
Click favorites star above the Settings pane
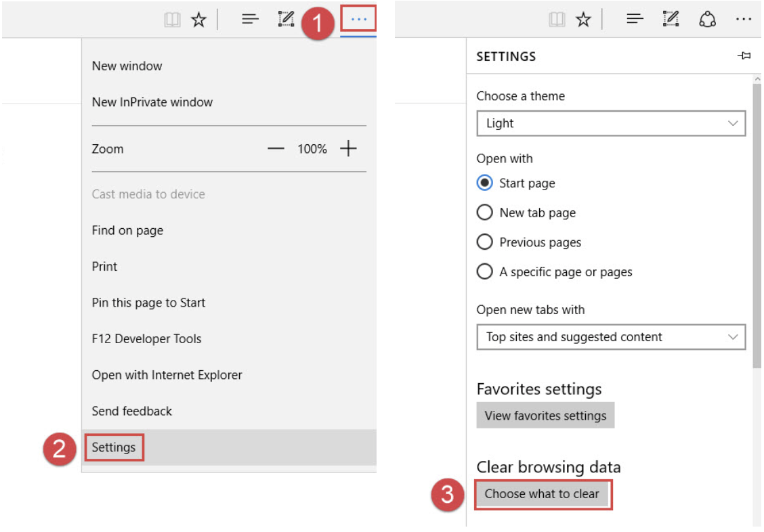[583, 20]
